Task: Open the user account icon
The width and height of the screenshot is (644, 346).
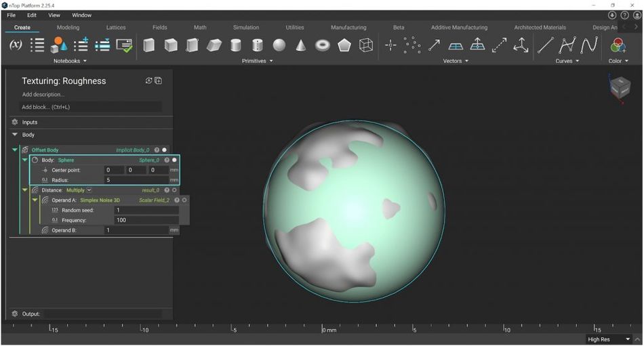Action: point(637,15)
